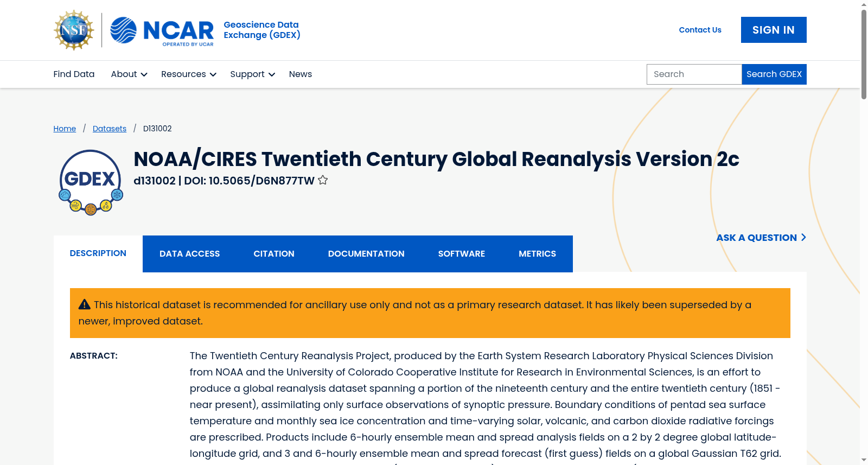Click the NSF logo icon

(x=74, y=30)
